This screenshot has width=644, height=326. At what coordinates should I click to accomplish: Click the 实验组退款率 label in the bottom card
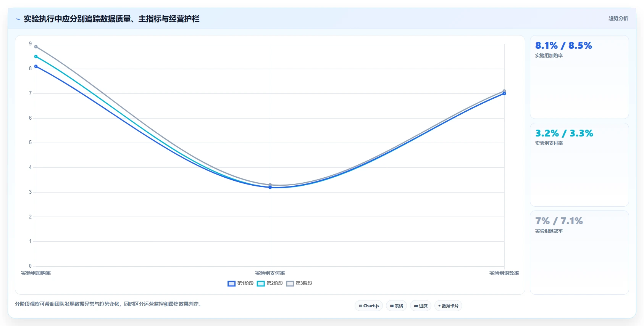549,231
